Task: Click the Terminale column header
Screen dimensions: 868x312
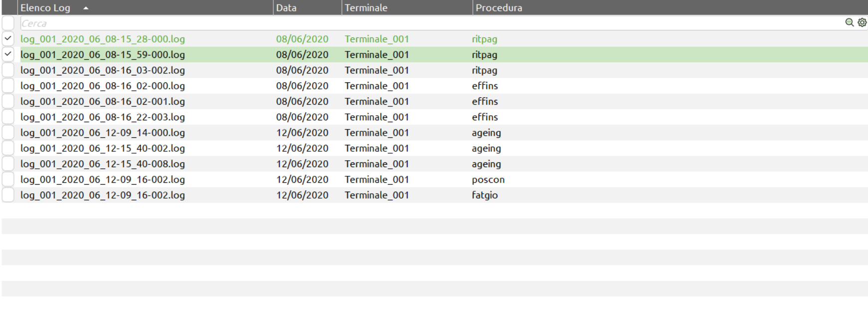Action: pyautogui.click(x=366, y=8)
